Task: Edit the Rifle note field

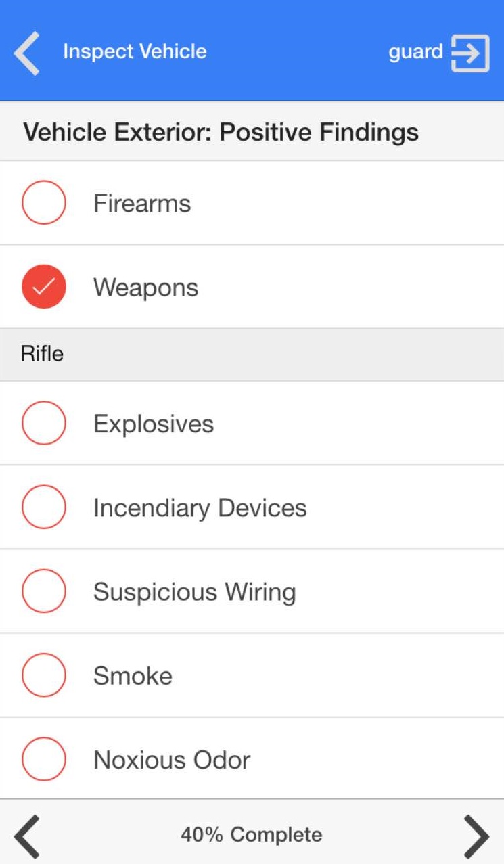Action: (x=252, y=355)
